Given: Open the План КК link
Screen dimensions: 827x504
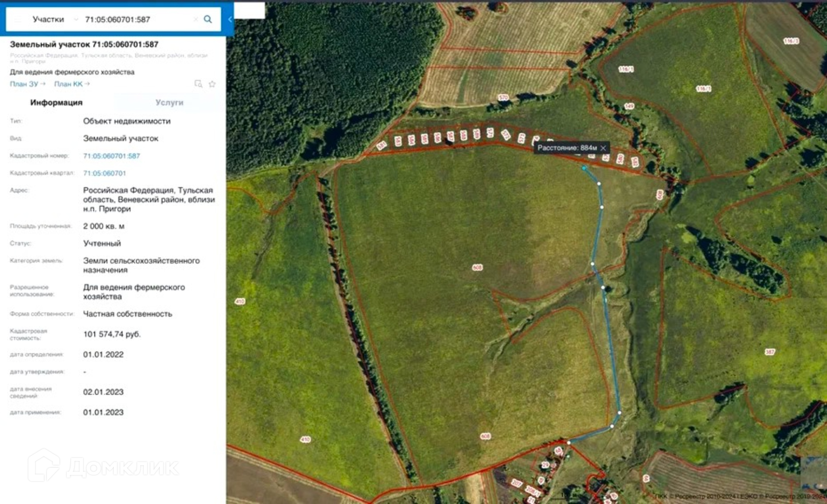Looking at the screenshot, I should click(72, 84).
